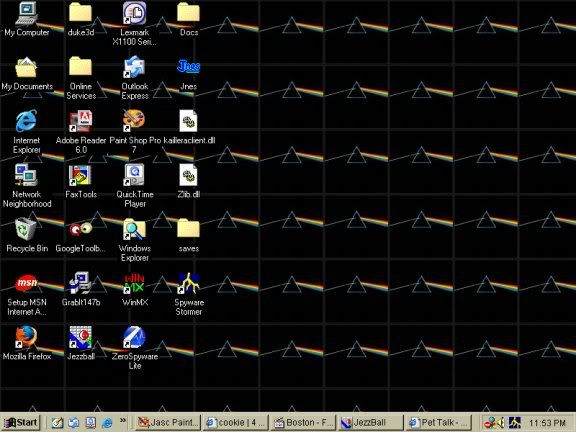Image resolution: width=576 pixels, height=432 pixels.
Task: Click the first Quick Launch icon next to Start
Action: pyautogui.click(x=57, y=423)
